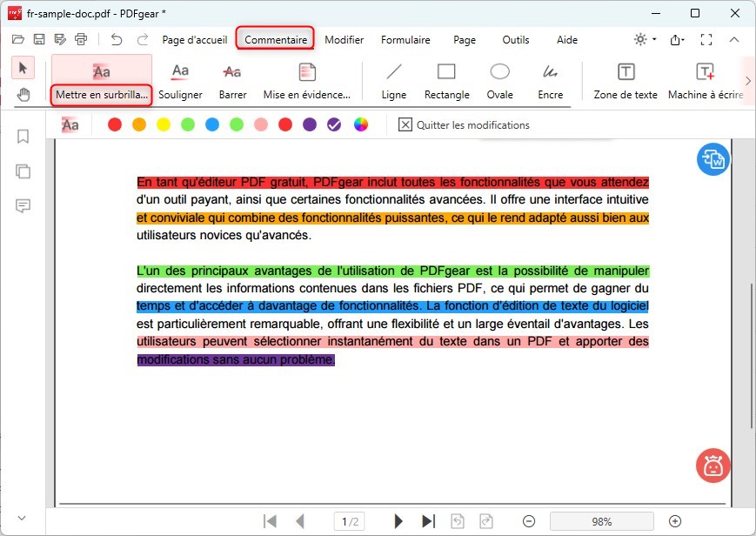
Task: Go to the next page
Action: [398, 521]
